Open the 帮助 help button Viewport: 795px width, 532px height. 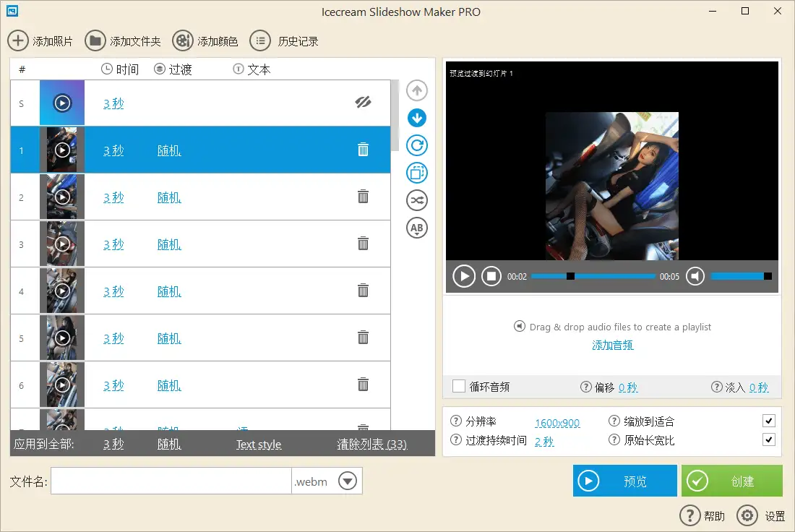pos(702,516)
